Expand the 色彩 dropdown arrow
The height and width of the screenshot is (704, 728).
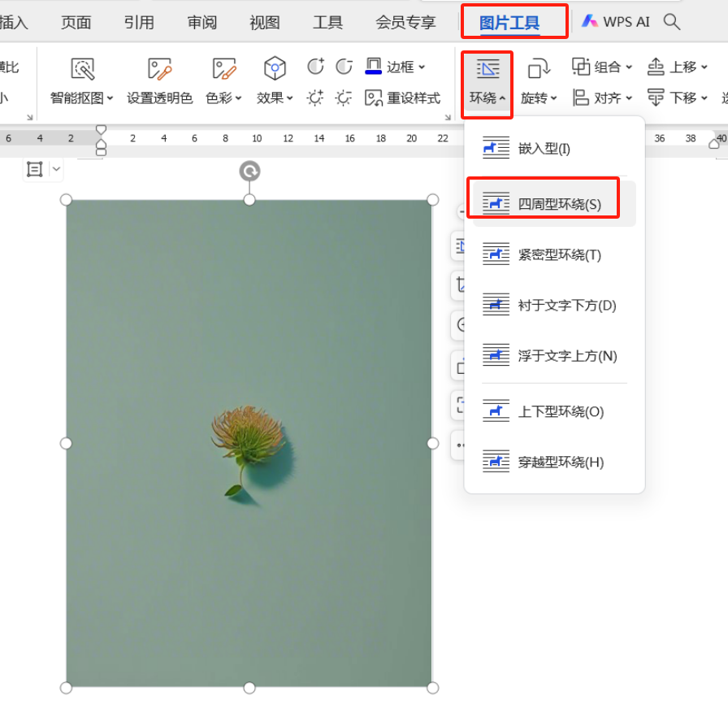click(x=239, y=98)
